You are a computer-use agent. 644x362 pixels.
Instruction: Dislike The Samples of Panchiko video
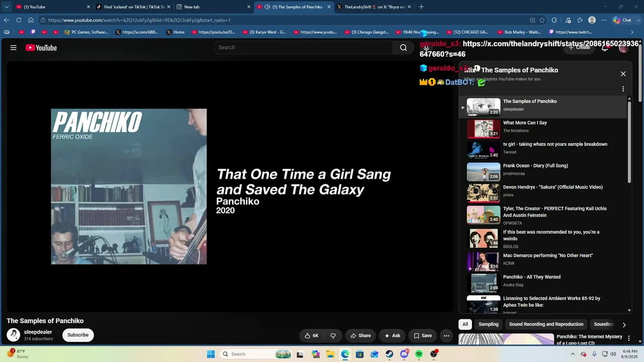coord(333,336)
